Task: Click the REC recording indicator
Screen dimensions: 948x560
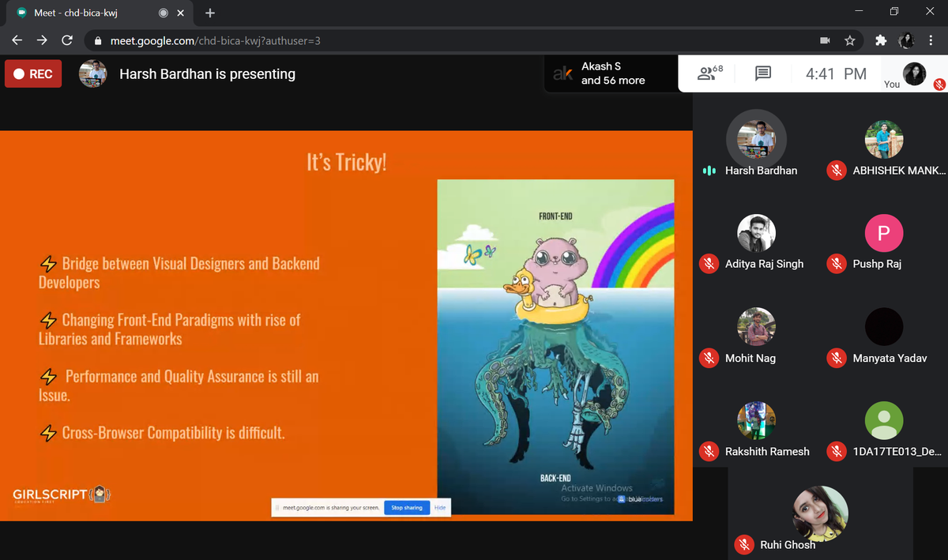Action: click(x=33, y=74)
